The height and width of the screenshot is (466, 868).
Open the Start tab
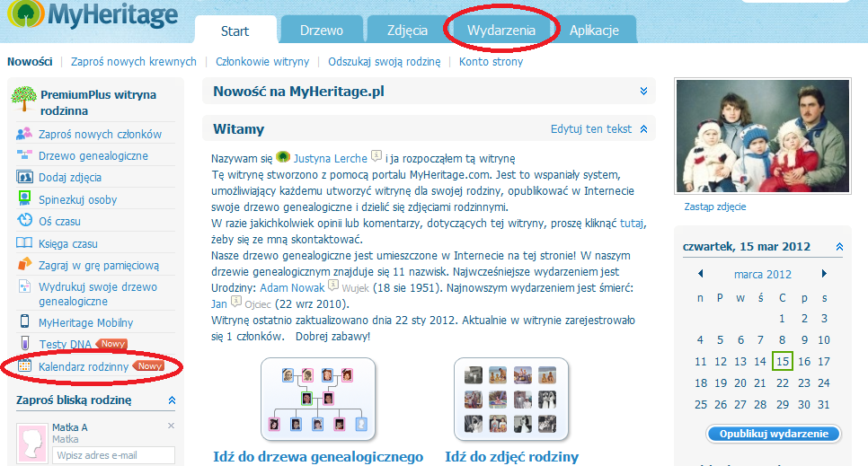click(x=235, y=31)
